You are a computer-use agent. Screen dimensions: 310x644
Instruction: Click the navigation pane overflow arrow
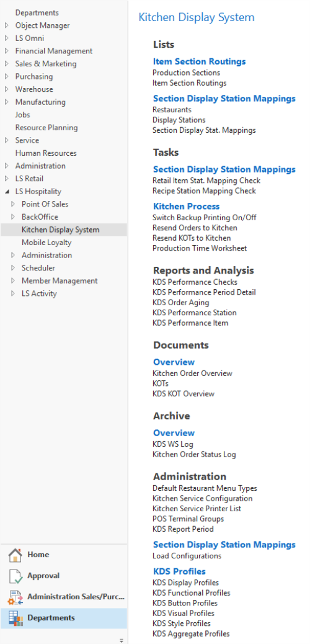pyautogui.click(x=121, y=640)
